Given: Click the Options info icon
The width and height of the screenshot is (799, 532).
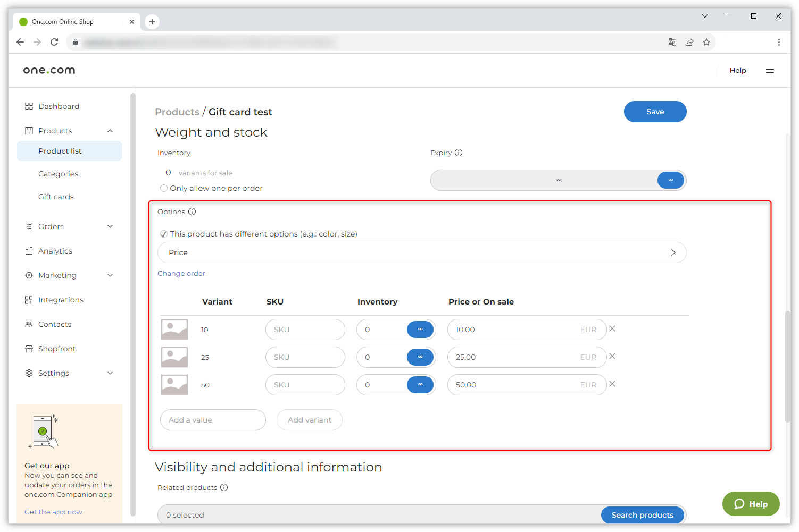Looking at the screenshot, I should (x=192, y=212).
